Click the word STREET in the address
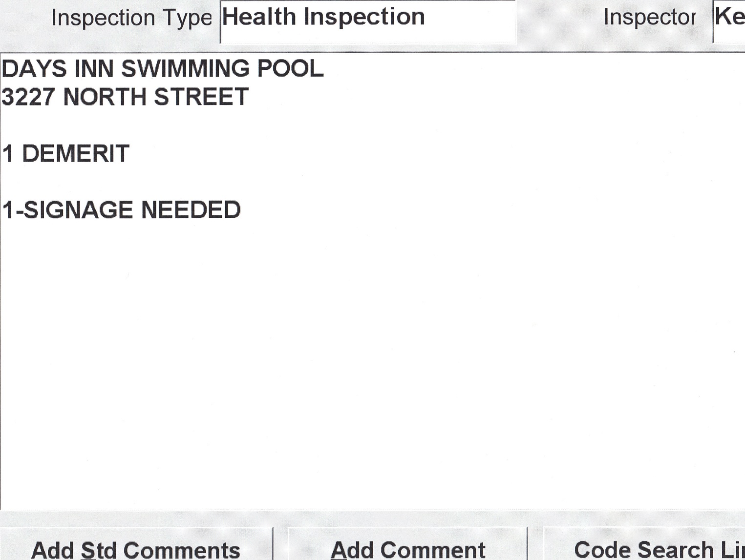The image size is (745, 560). [x=201, y=97]
